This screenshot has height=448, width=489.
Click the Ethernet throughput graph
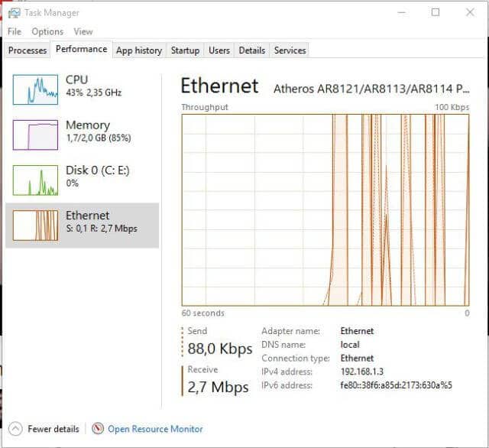pyautogui.click(x=325, y=210)
